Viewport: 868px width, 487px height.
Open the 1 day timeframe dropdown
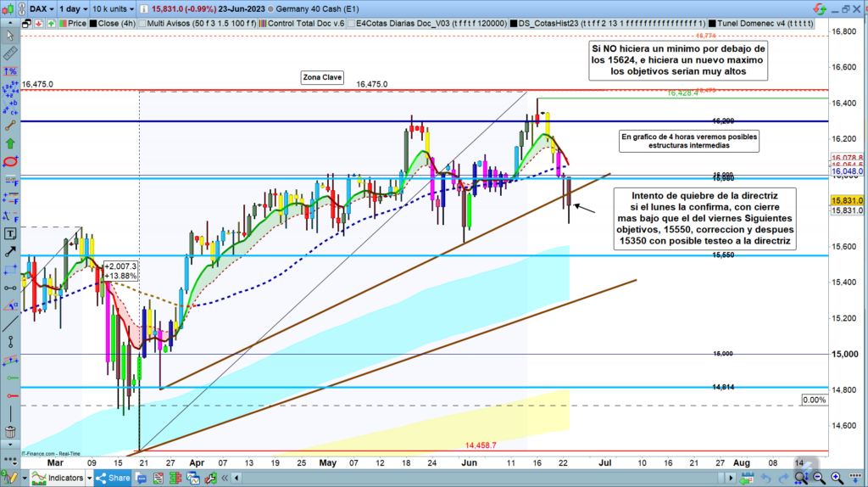tap(72, 8)
